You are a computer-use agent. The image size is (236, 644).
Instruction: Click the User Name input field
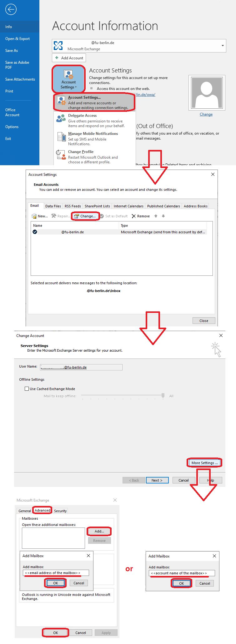tap(81, 367)
